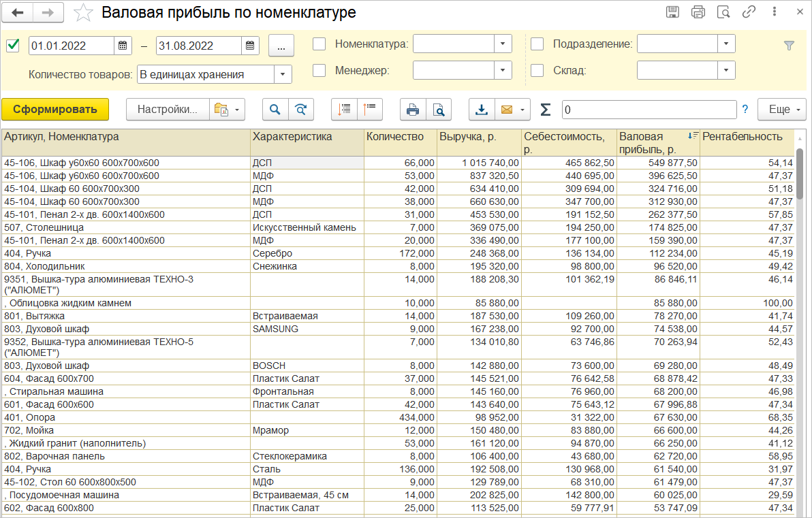Click the find magnifier icon in toolbar
This screenshot has height=518, width=812.
[275, 110]
